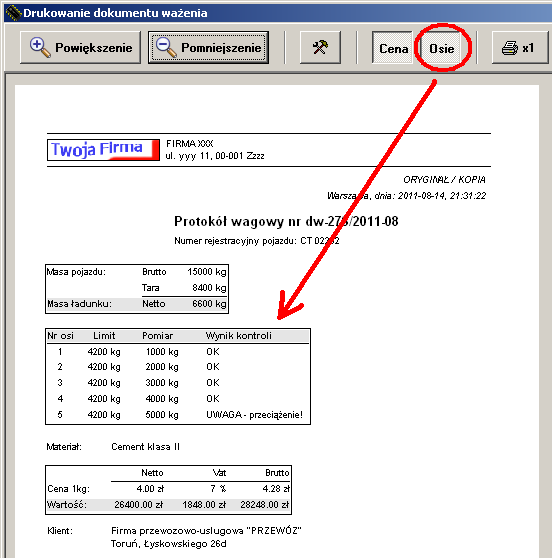Click the Protokół wagowy document title
The width and height of the screenshot is (552, 558).
pyautogui.click(x=286, y=221)
